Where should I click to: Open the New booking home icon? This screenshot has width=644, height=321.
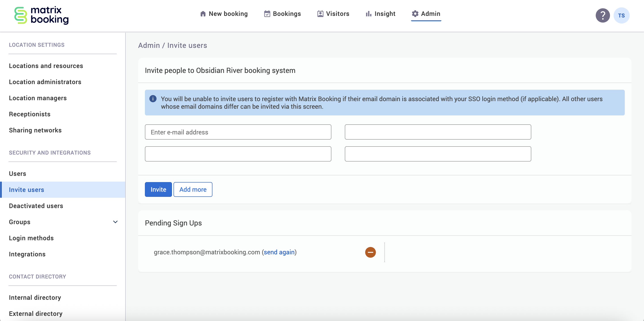pos(203,14)
